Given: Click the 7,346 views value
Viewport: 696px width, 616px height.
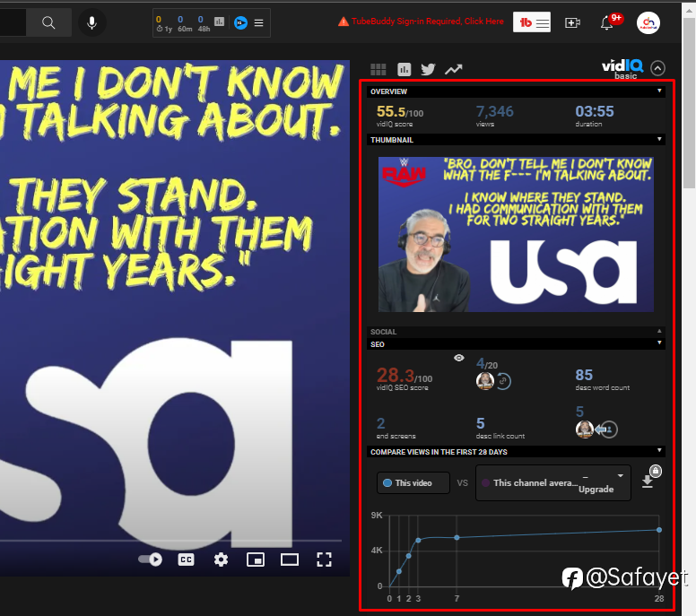Looking at the screenshot, I should pos(495,111).
